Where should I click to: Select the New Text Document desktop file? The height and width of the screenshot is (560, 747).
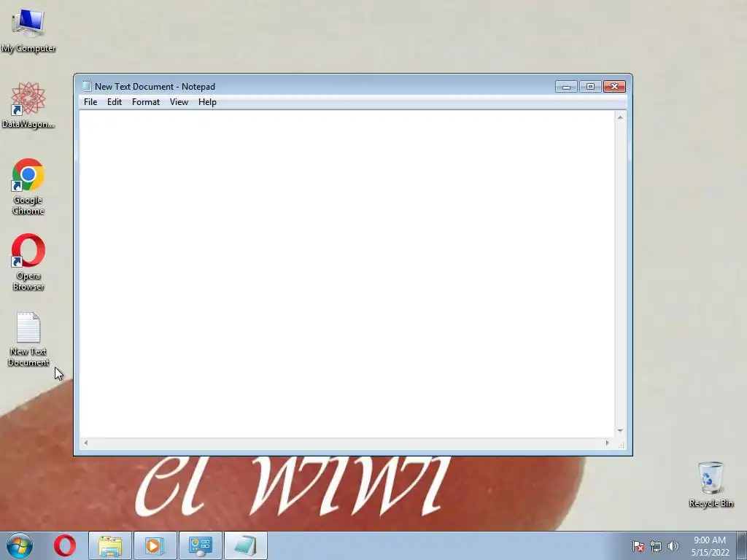[28, 339]
